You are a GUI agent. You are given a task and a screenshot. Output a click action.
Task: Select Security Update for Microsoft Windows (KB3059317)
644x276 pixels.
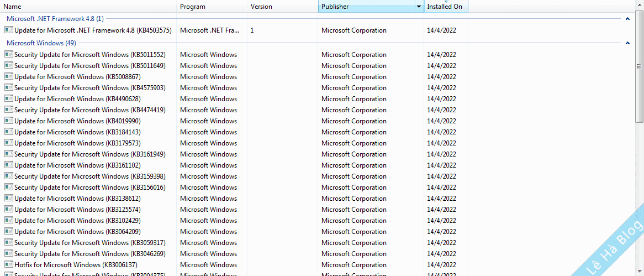pyautogui.click(x=90, y=243)
